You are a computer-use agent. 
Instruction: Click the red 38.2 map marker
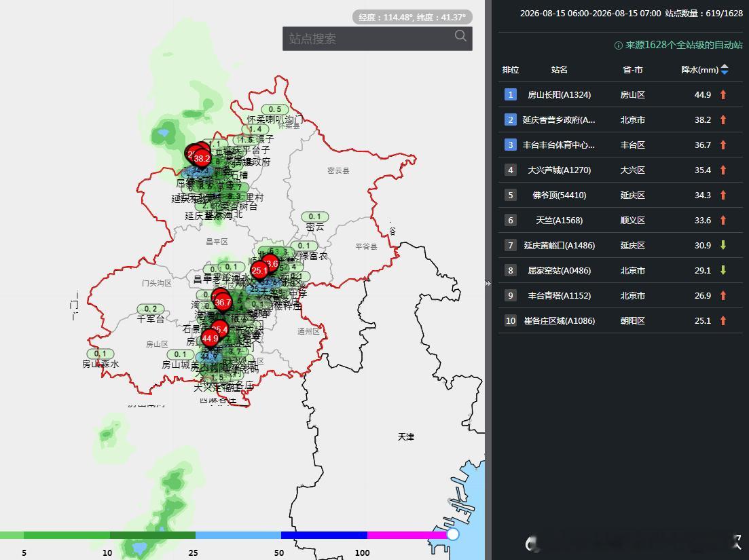[202, 158]
